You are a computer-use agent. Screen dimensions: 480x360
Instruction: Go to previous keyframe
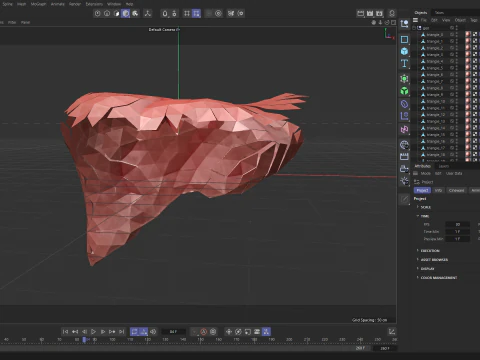[75, 332]
